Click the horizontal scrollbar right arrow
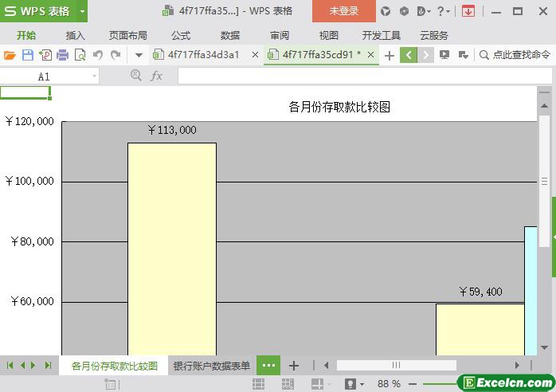The image size is (556, 392). [x=517, y=365]
